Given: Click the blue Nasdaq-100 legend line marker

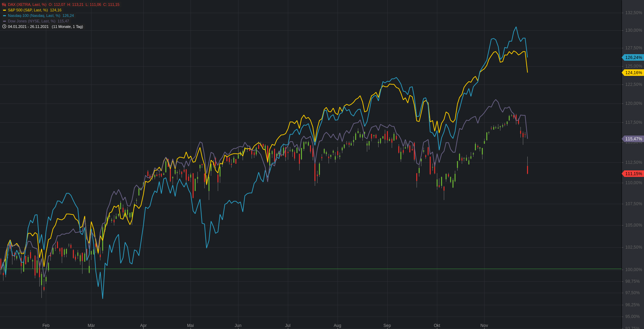Looking at the screenshot, I should click(x=4, y=16).
